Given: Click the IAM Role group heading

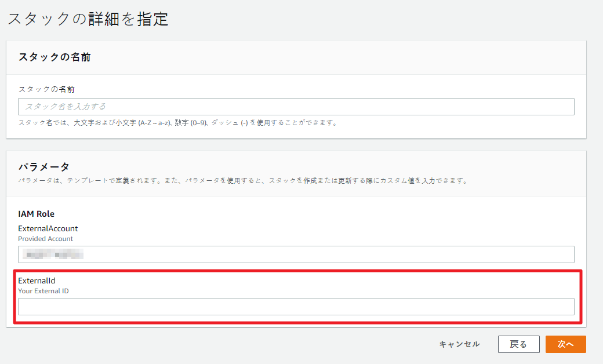Looking at the screenshot, I should 36,214.
